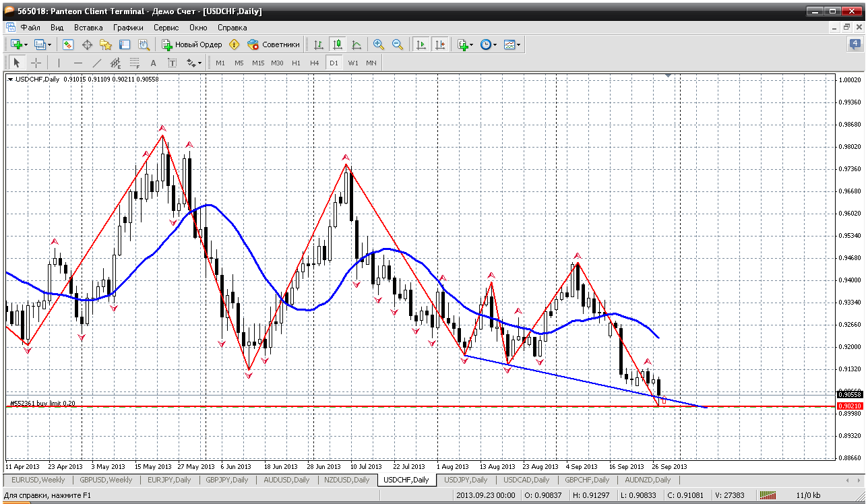The width and height of the screenshot is (868, 504).
Task: Zoom in on the chart
Action: (x=379, y=44)
